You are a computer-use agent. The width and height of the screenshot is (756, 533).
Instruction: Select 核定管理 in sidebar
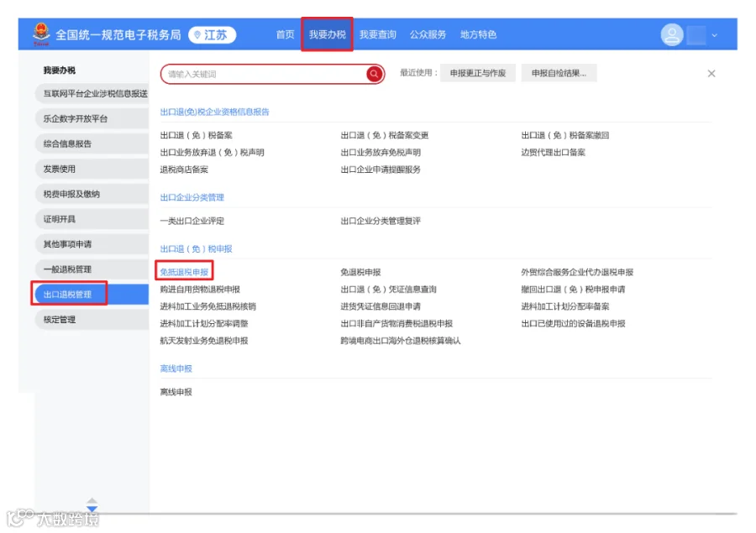(x=92, y=319)
